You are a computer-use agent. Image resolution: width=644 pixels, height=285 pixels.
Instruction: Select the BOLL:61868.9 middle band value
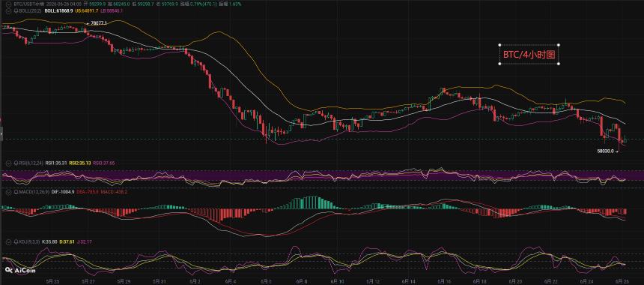58,10
